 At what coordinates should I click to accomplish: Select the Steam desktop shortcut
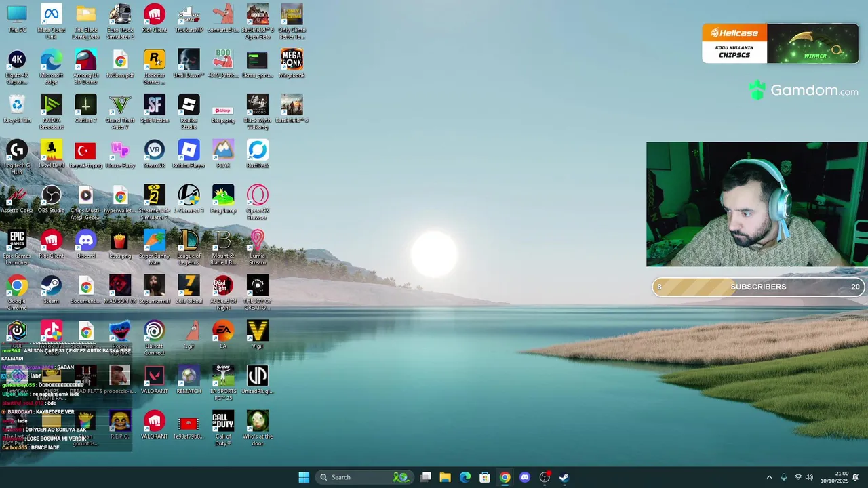point(52,289)
